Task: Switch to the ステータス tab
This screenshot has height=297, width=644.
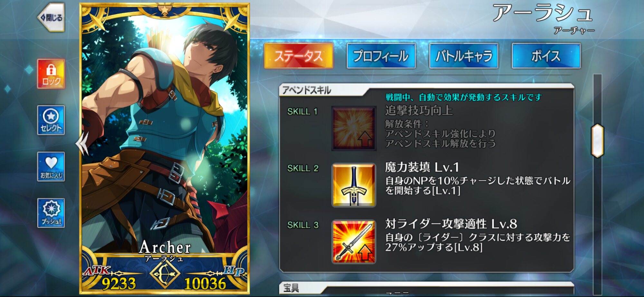Action: click(299, 56)
